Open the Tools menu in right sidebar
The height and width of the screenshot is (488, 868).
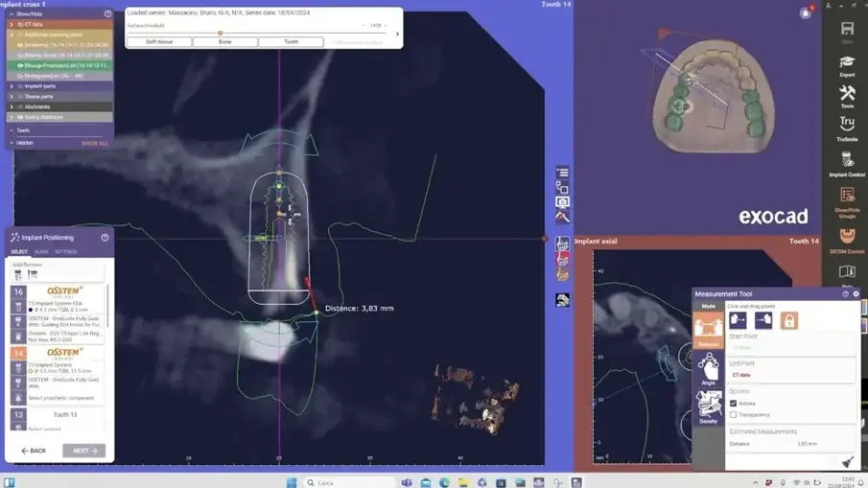pos(847,95)
